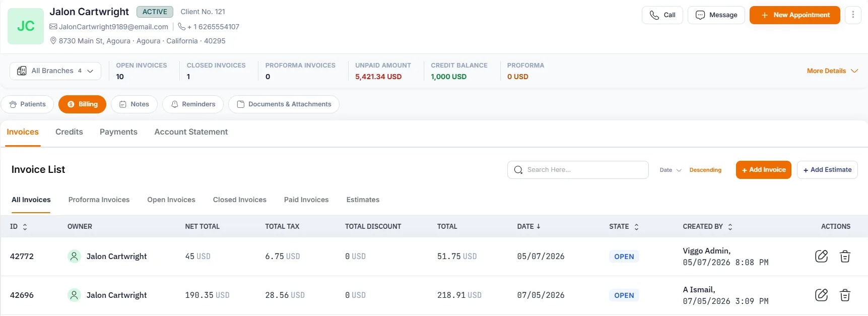The image size is (868, 316).
Task: Add Estimate for this client
Action: coord(827,170)
